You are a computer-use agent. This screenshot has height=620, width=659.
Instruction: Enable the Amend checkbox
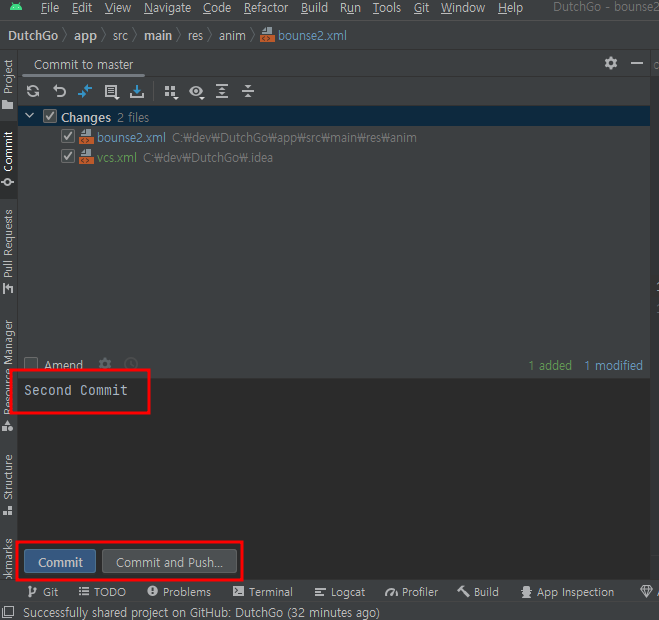pos(31,364)
